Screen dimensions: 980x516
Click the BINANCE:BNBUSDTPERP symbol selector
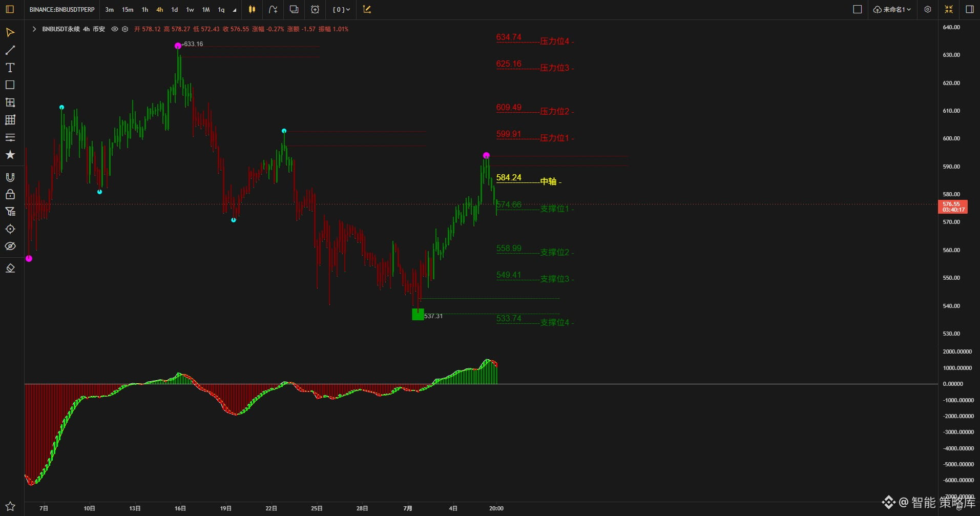click(62, 9)
